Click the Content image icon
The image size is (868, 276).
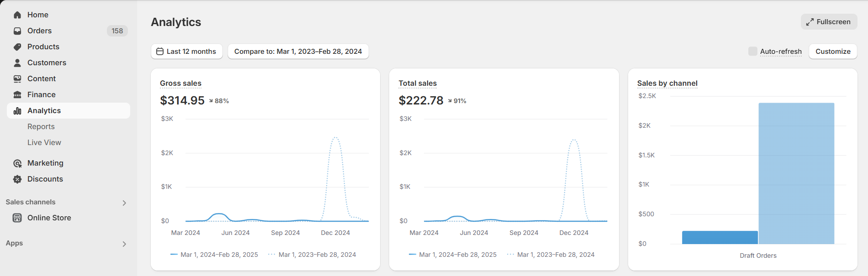tap(17, 79)
